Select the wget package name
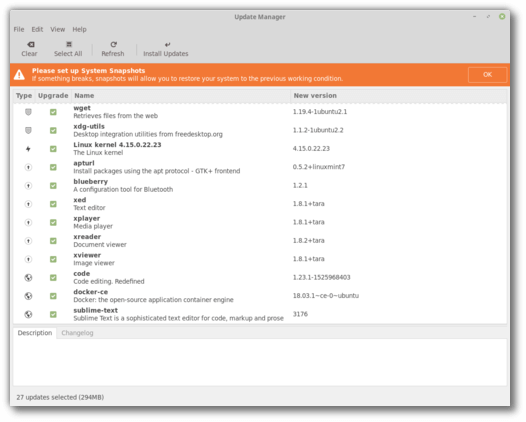The width and height of the screenshot is (526, 422). 82,108
